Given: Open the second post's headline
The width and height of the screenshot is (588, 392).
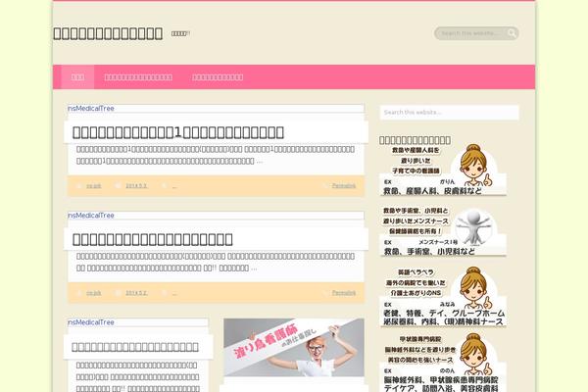Looking at the screenshot, I should tap(152, 239).
